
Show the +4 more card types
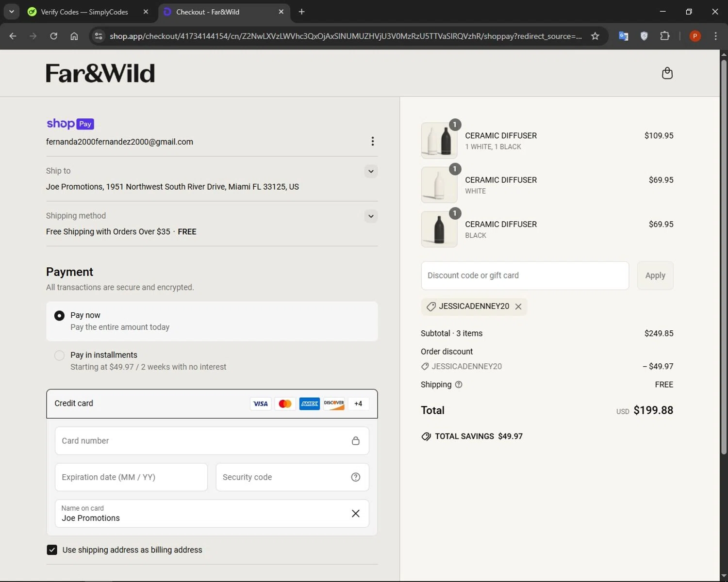point(358,404)
